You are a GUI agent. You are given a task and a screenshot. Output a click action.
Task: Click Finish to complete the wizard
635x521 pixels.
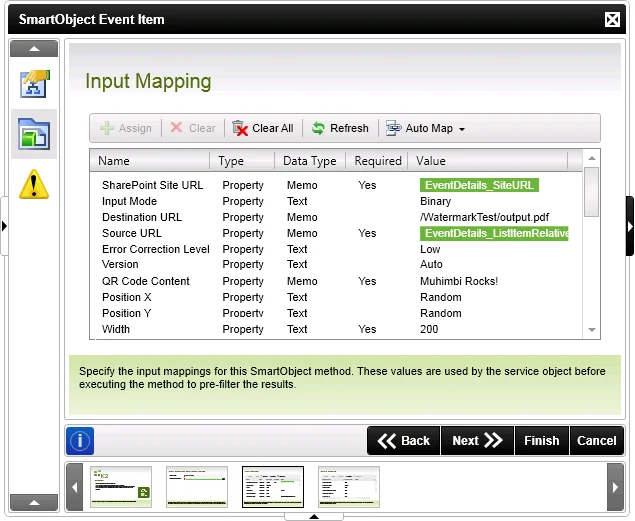pos(541,441)
